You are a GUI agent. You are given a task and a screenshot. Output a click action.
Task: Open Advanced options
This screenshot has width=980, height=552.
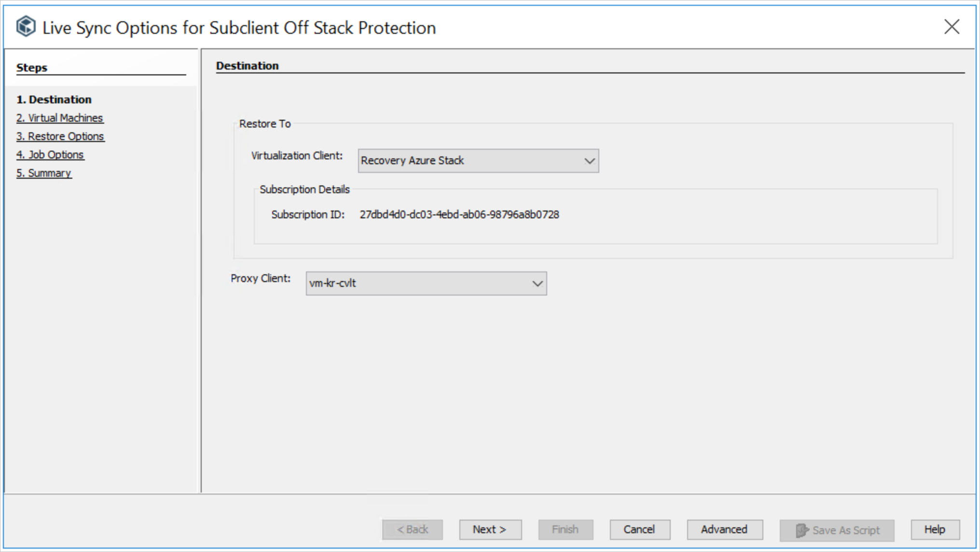tap(724, 530)
